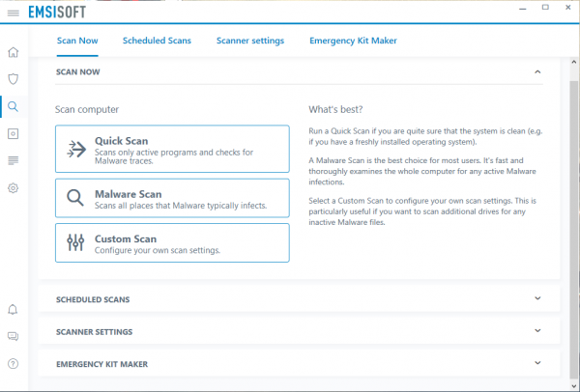The height and width of the screenshot is (392, 580).
Task: Open the Scanner settings tab
Action: [x=250, y=41]
